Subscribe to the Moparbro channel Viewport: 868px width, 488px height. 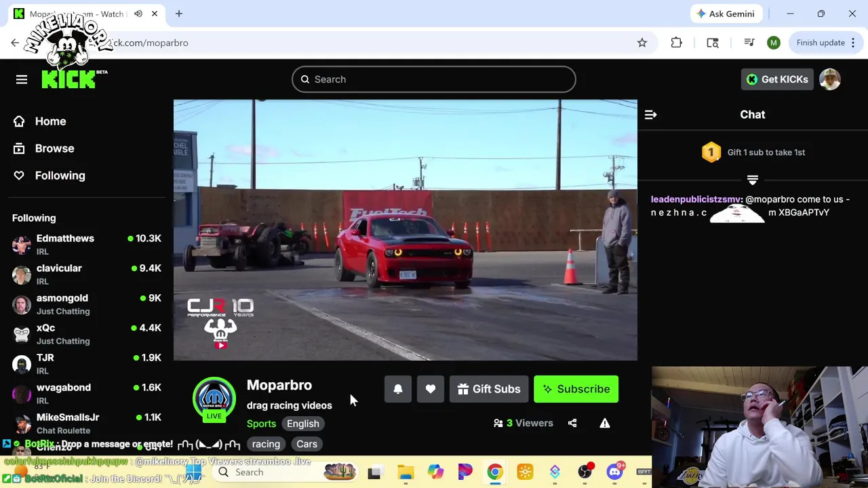pos(576,389)
